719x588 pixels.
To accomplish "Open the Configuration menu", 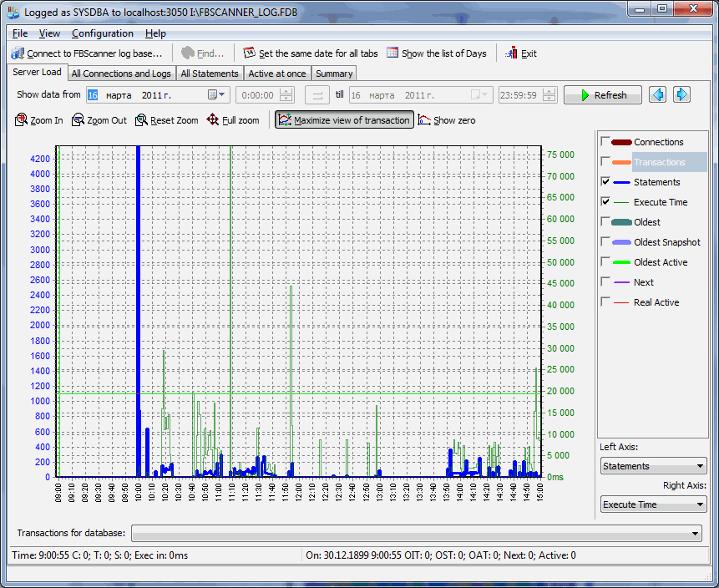I will (x=102, y=33).
